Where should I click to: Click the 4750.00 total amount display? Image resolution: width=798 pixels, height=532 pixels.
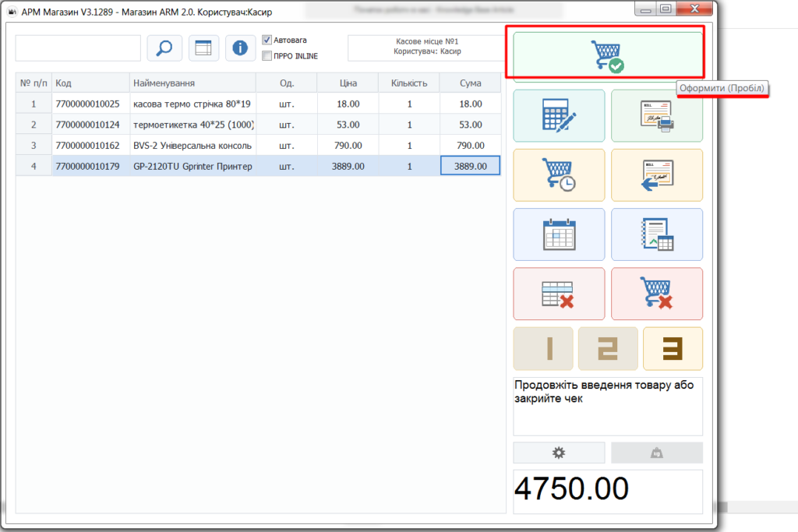[608, 490]
